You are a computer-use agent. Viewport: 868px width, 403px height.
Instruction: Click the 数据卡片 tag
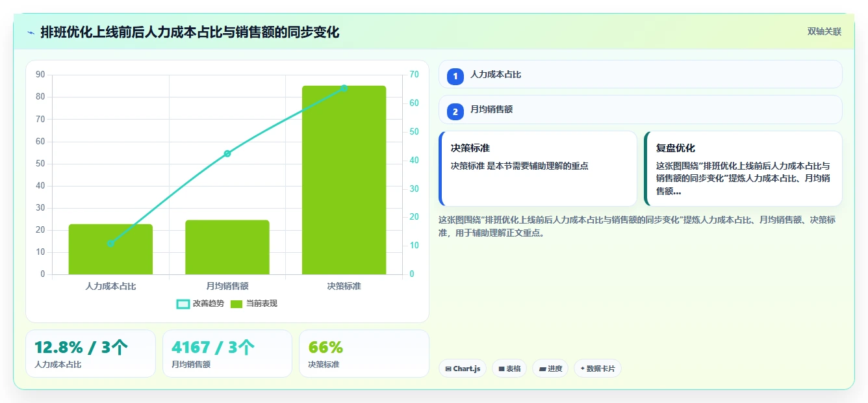pos(598,369)
